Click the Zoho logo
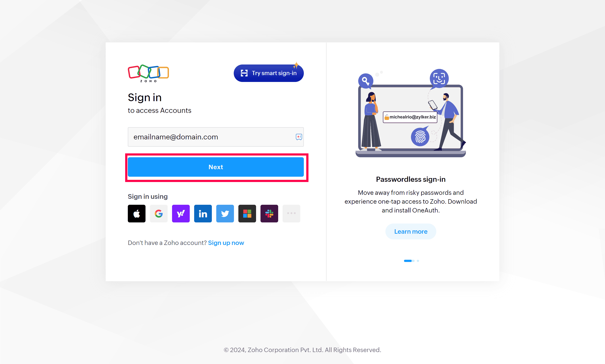This screenshot has width=605, height=364. pyautogui.click(x=148, y=73)
